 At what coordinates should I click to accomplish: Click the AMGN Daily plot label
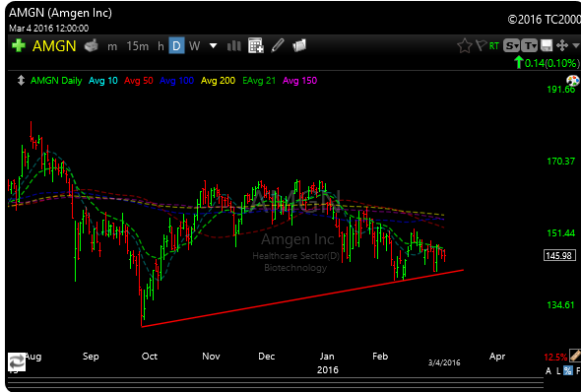56,81
